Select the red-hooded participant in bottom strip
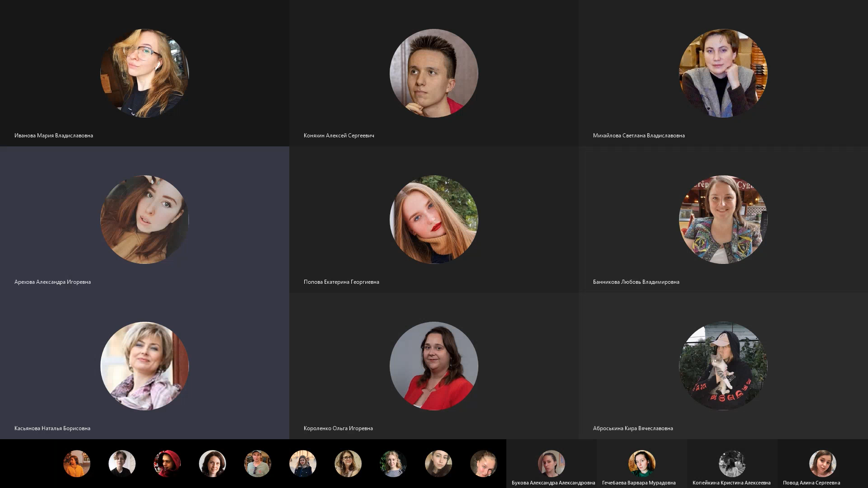The height and width of the screenshot is (488, 868). coord(167,464)
